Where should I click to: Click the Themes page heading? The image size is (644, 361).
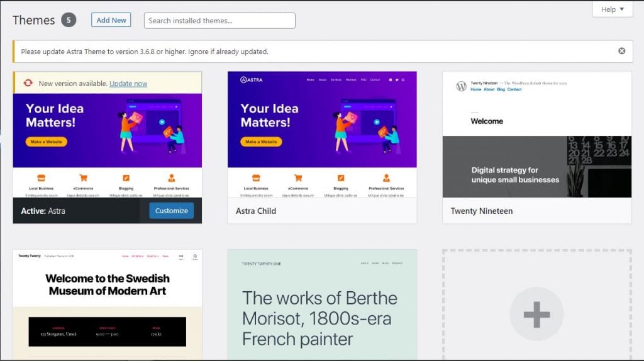click(34, 20)
